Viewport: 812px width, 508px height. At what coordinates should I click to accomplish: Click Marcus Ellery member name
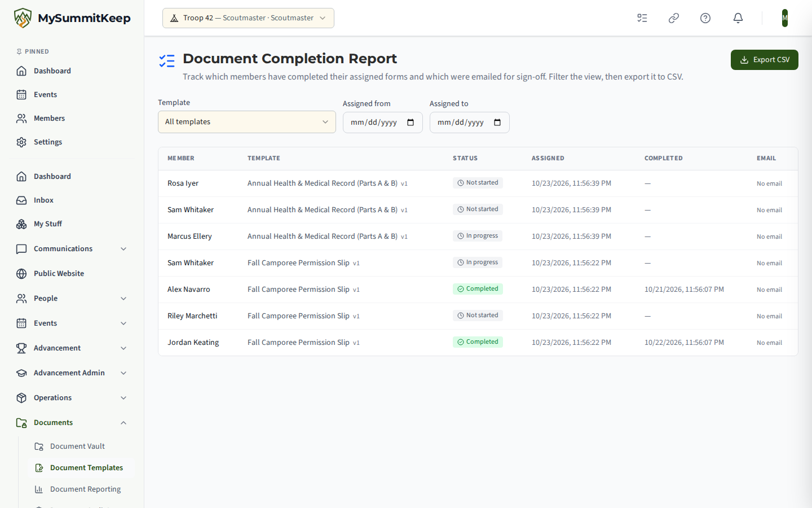coord(189,237)
